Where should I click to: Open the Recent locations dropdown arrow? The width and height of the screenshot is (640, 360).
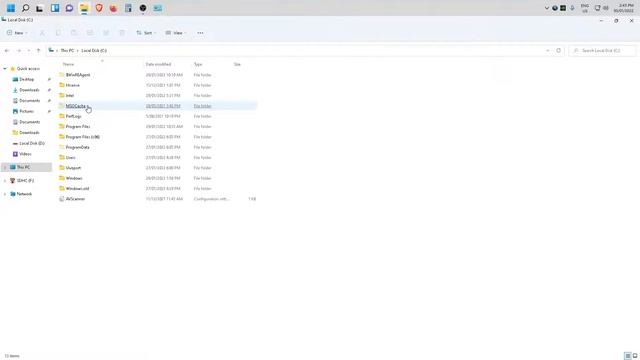click(x=29, y=51)
